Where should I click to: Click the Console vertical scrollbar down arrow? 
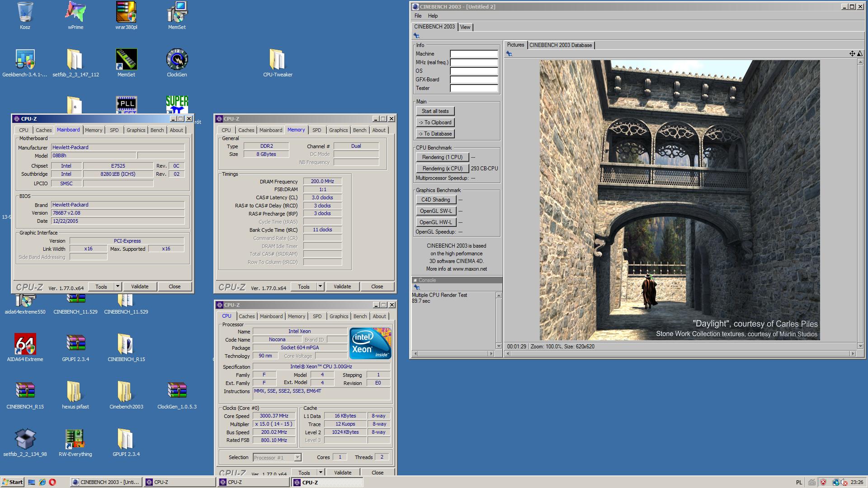point(499,346)
